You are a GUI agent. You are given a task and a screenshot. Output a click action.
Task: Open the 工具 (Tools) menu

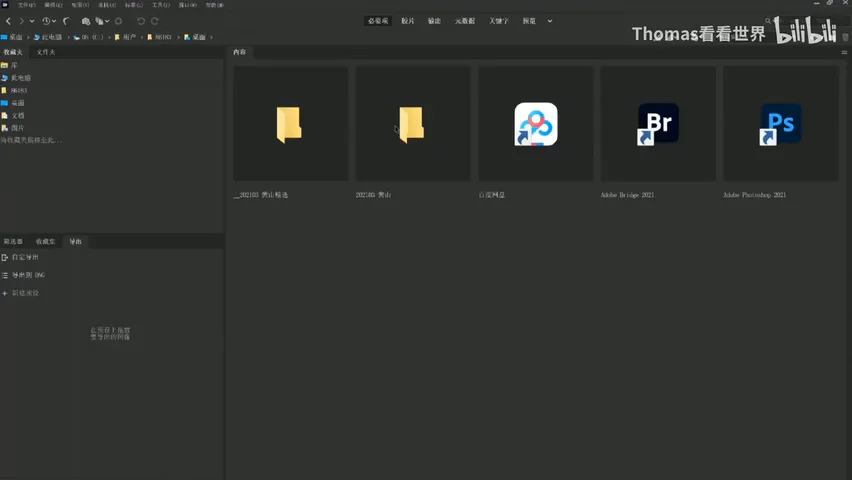click(x=161, y=5)
